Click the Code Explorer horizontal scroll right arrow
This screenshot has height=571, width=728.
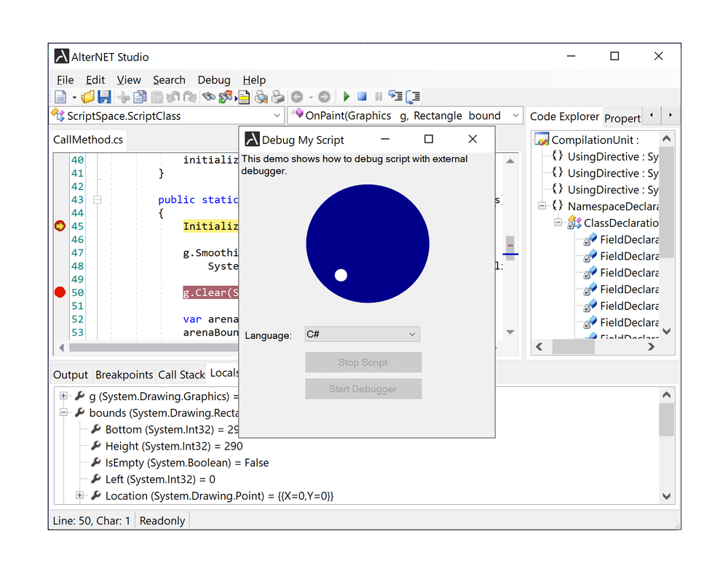pos(651,346)
